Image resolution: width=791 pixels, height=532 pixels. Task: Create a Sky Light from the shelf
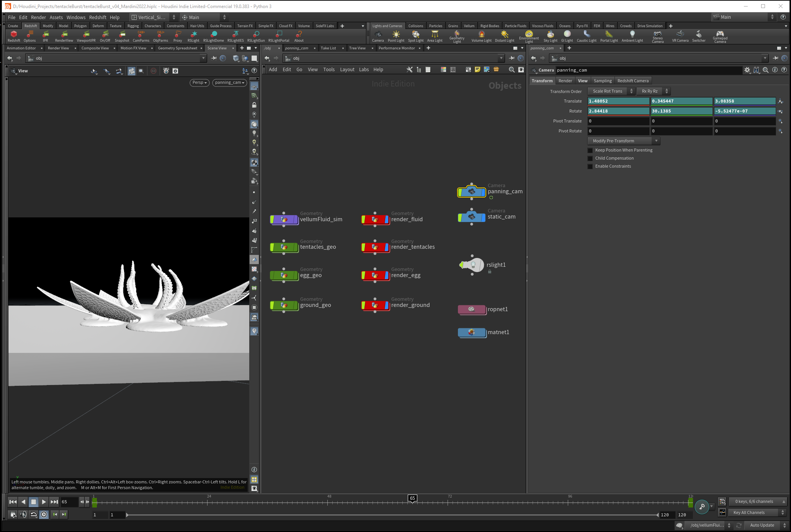pyautogui.click(x=551, y=36)
